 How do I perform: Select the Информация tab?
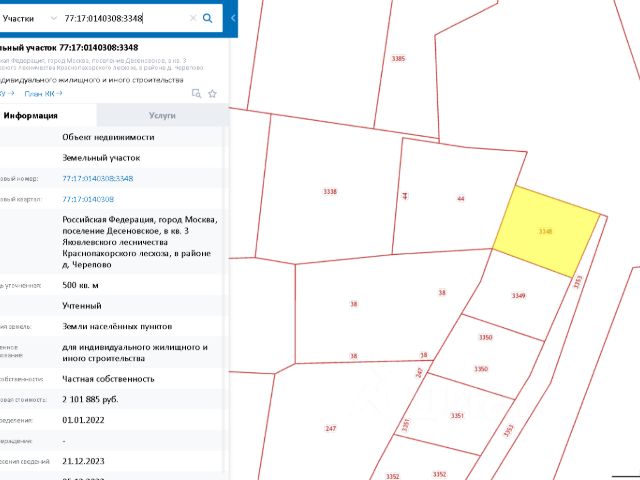click(31, 116)
